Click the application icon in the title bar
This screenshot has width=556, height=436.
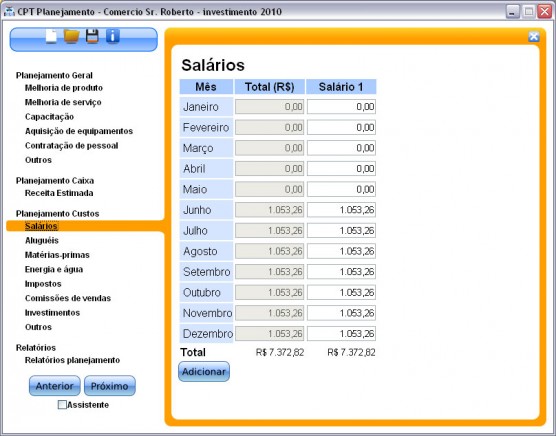(9, 11)
